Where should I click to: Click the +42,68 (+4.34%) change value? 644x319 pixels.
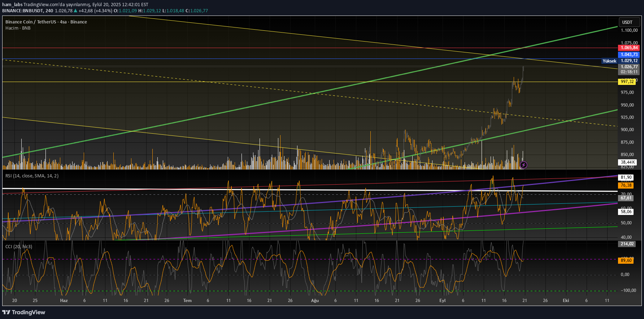point(95,10)
